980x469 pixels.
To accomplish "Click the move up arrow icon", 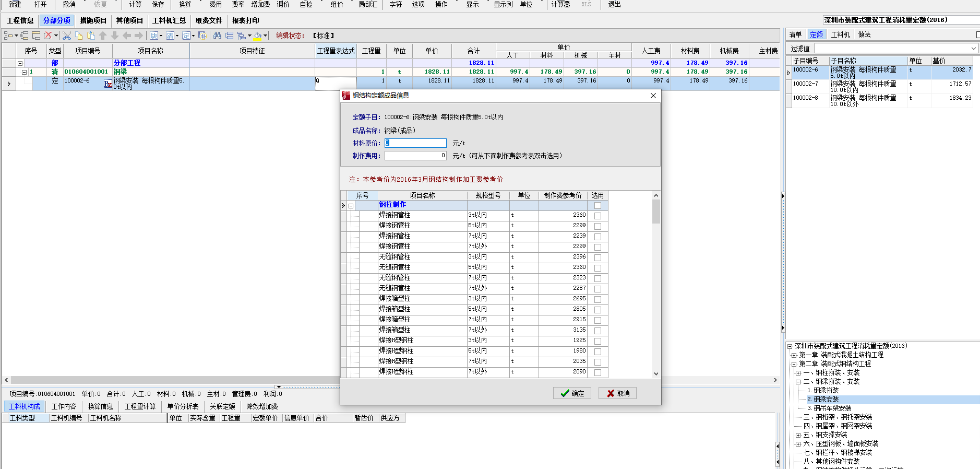I will pos(103,36).
